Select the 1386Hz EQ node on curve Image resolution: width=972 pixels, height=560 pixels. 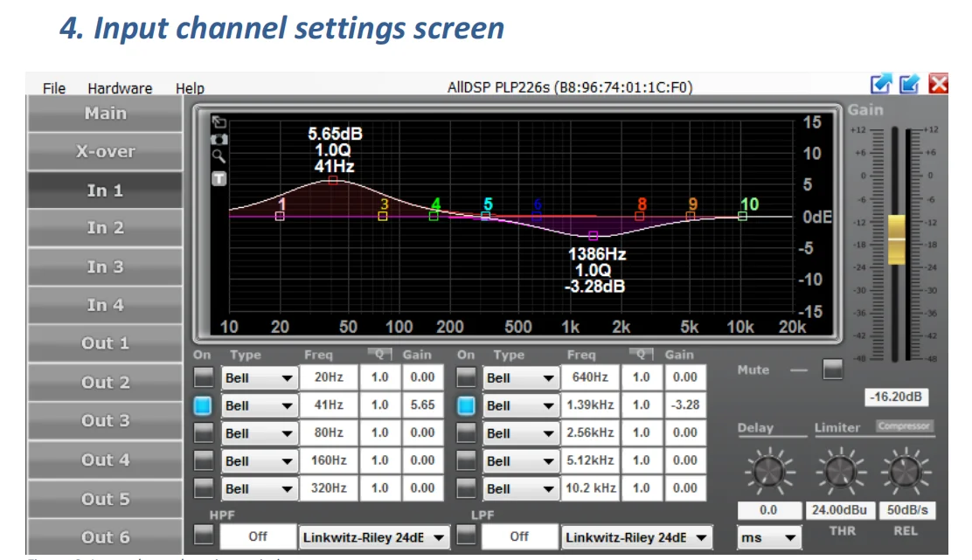[x=594, y=235]
